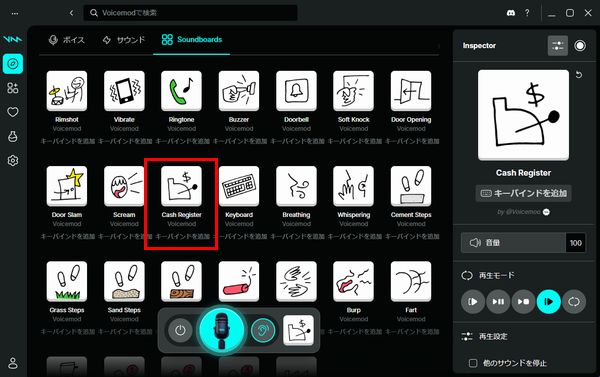Trigger the Fart sound tile

point(411,281)
